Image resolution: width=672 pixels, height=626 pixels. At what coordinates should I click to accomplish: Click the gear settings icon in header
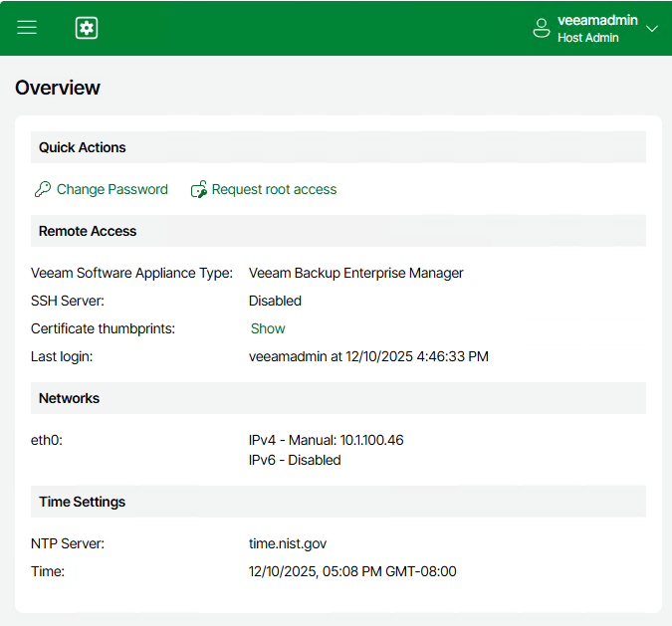click(x=87, y=28)
